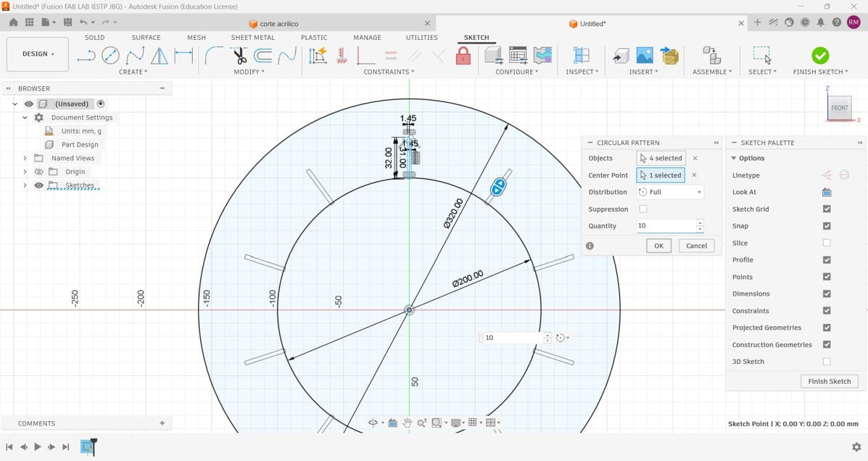Open timeline settings gear icon
The width and height of the screenshot is (868, 461).
tap(856, 447)
